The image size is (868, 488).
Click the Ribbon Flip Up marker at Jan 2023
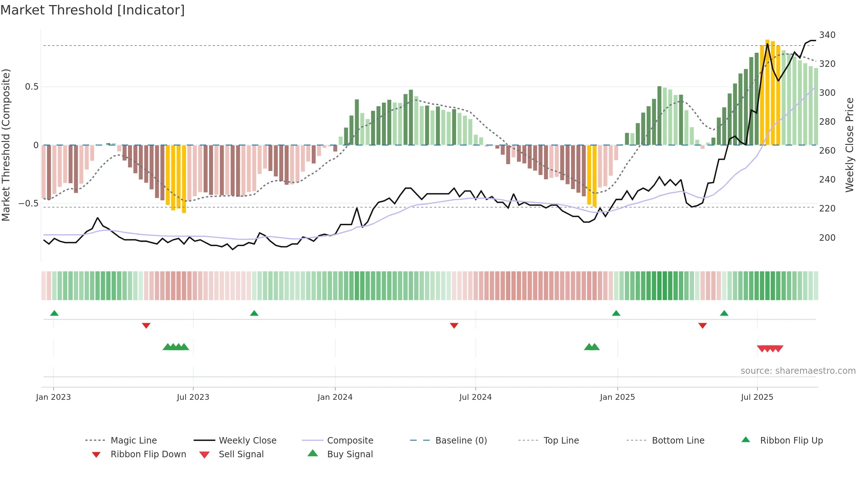click(x=54, y=313)
